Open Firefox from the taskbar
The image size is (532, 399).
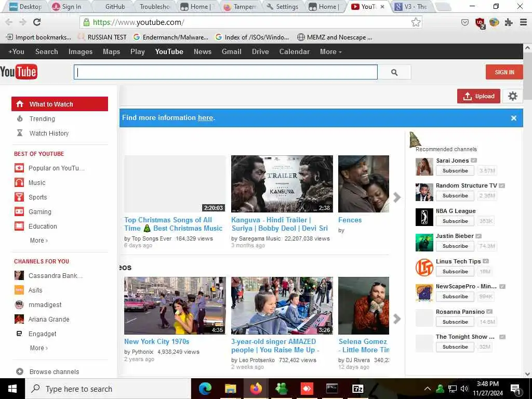click(x=256, y=389)
